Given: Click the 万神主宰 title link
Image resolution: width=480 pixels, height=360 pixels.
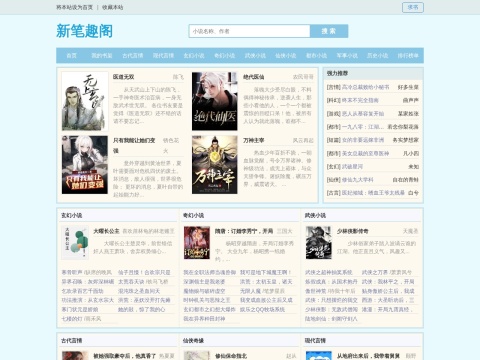Looking at the screenshot, I should click(x=253, y=141).
